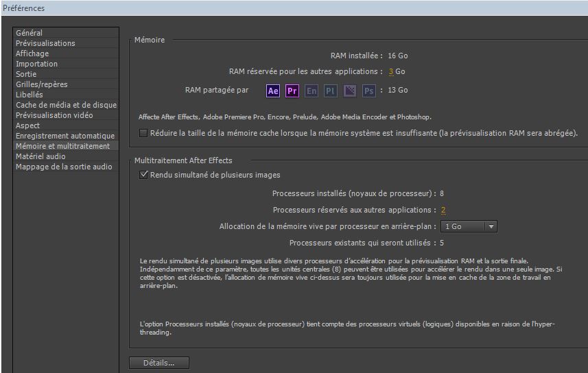The image size is (588, 373).
Task: Open "Cache de média et de disque" settings
Action: coord(66,105)
